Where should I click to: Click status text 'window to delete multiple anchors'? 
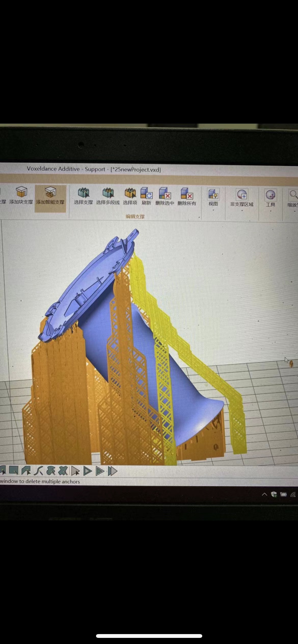pos(40,481)
